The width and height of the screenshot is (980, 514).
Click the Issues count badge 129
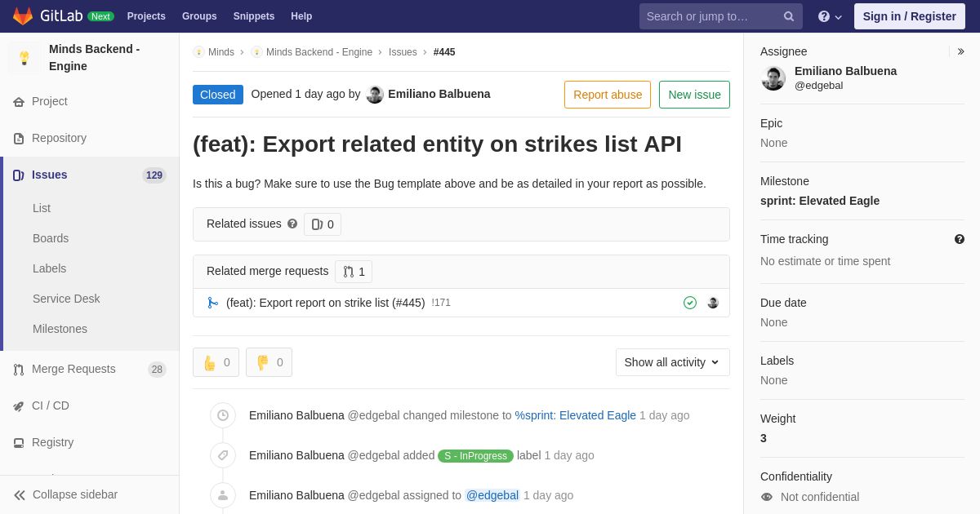tap(154, 175)
